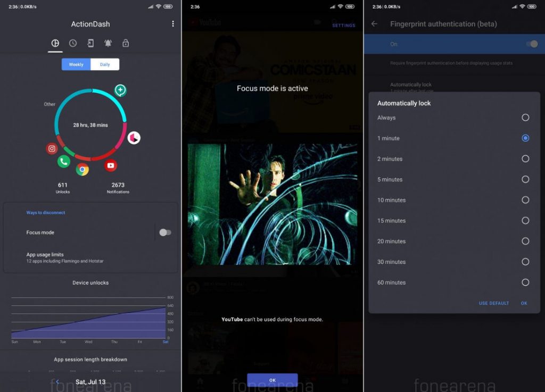Select the pie chart overview tab icon

click(55, 43)
